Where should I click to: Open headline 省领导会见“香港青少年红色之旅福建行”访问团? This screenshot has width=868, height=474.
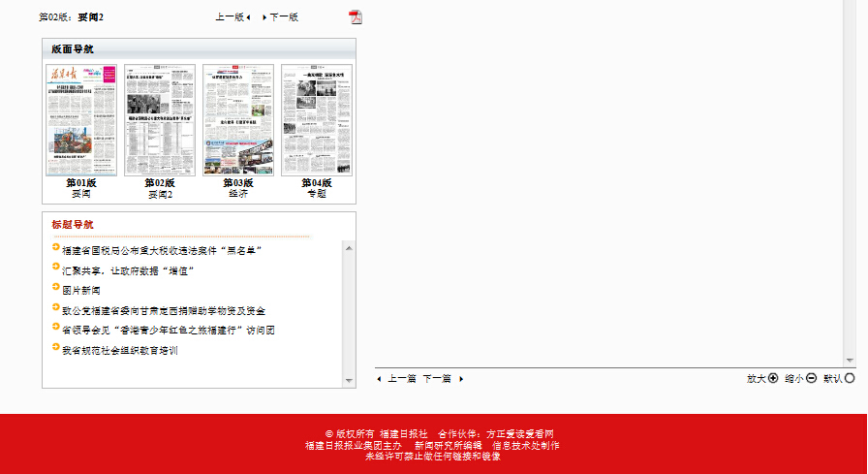pos(169,331)
